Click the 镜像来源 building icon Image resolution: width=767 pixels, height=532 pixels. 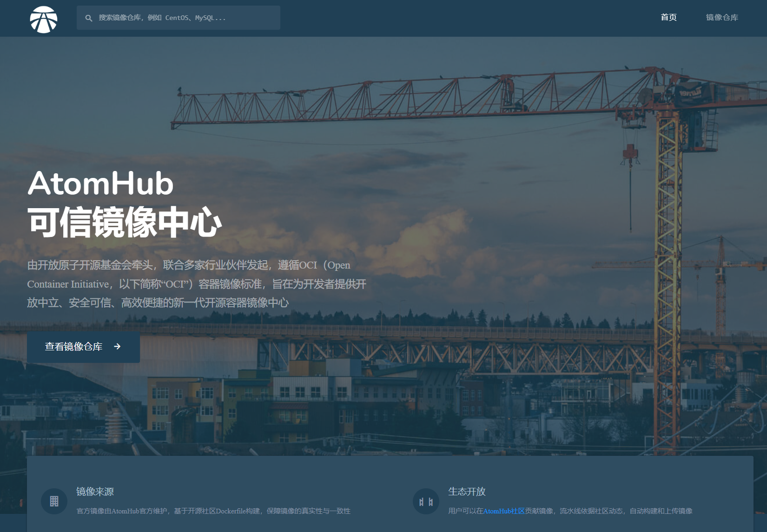click(54, 501)
